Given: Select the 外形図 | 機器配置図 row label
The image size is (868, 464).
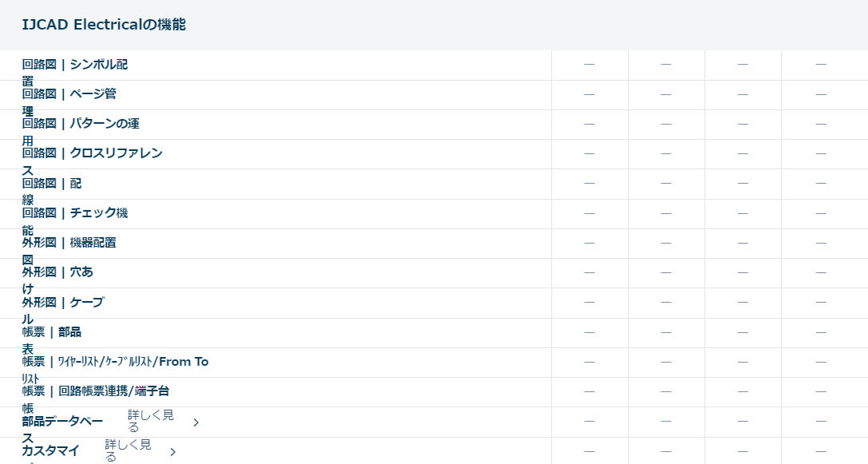Looking at the screenshot, I should coord(69,243).
